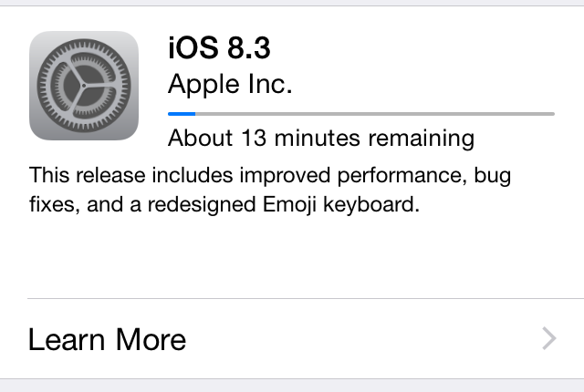This screenshot has height=392, width=584.
Task: Open details via Learn More chevron arrow
Action: point(549,338)
